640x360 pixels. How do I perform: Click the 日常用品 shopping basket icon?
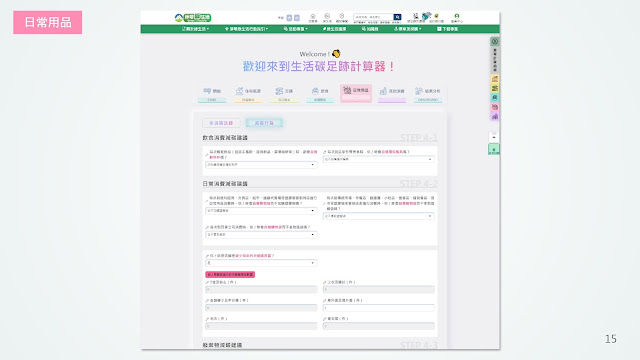pos(347,90)
